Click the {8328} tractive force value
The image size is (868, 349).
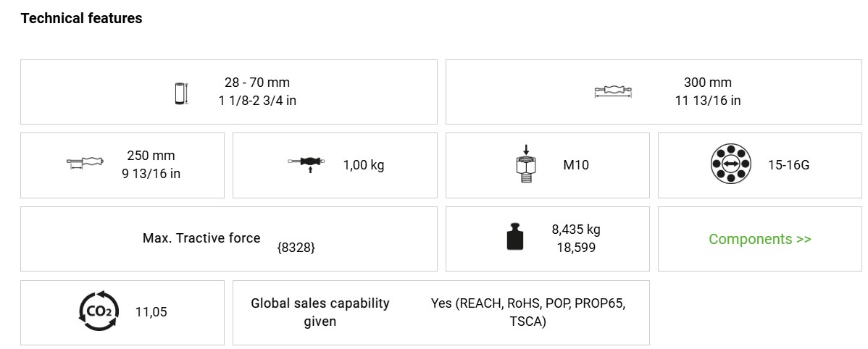click(296, 247)
